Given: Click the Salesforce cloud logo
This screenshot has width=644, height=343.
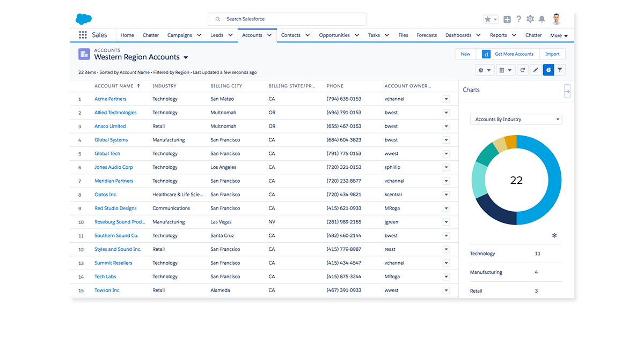Looking at the screenshot, I should point(84,19).
